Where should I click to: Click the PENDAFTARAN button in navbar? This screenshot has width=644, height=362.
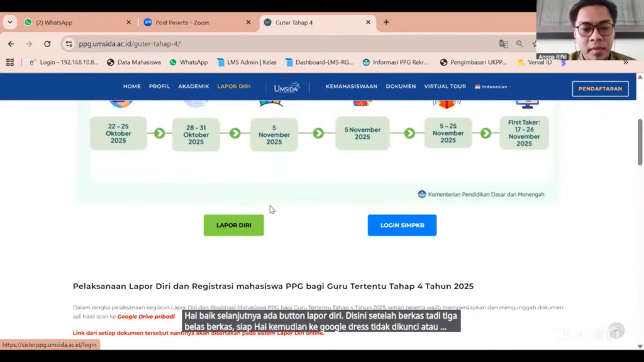[600, 89]
